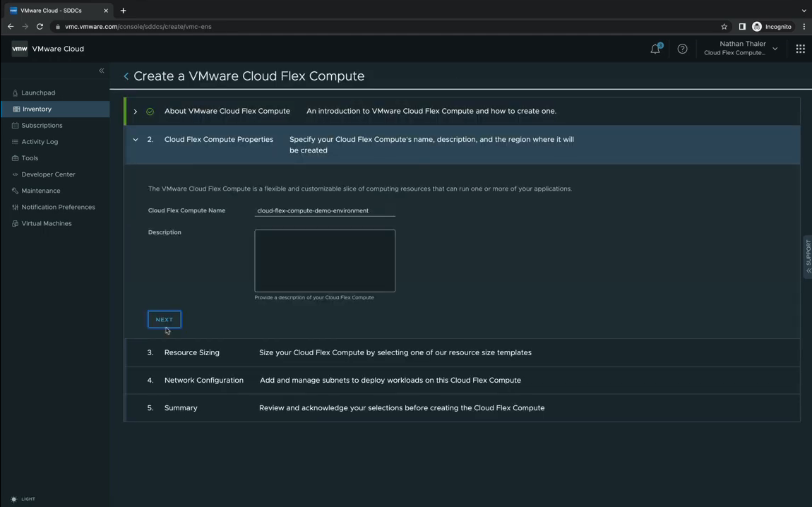Collapse the left navigation sidebar
Viewport: 812px width, 507px height.
coord(102,71)
